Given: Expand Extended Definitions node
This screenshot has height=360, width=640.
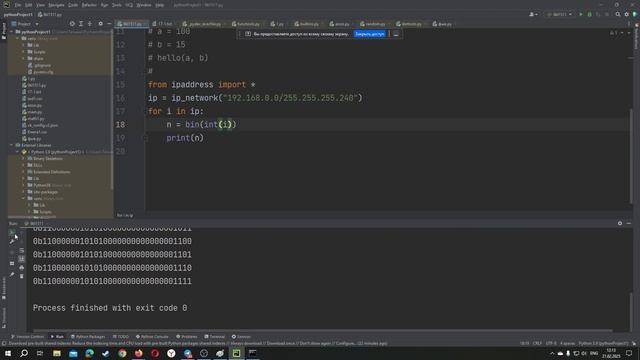Looking at the screenshot, I should (24, 172).
